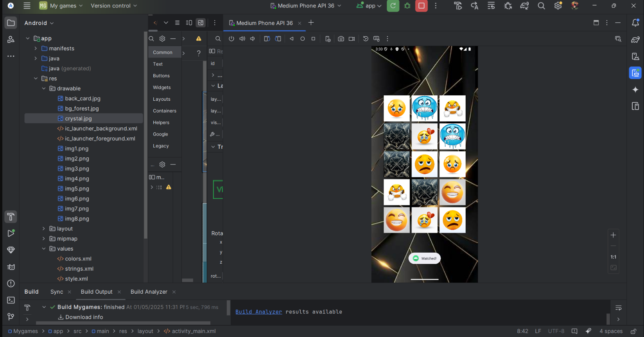
Task: Switch layout editor to Split view mode
Action: 189,23
